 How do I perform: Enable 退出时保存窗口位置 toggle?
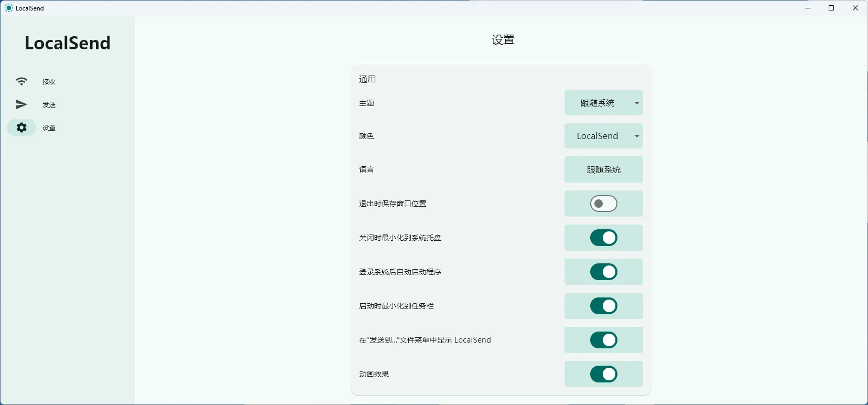(x=603, y=204)
